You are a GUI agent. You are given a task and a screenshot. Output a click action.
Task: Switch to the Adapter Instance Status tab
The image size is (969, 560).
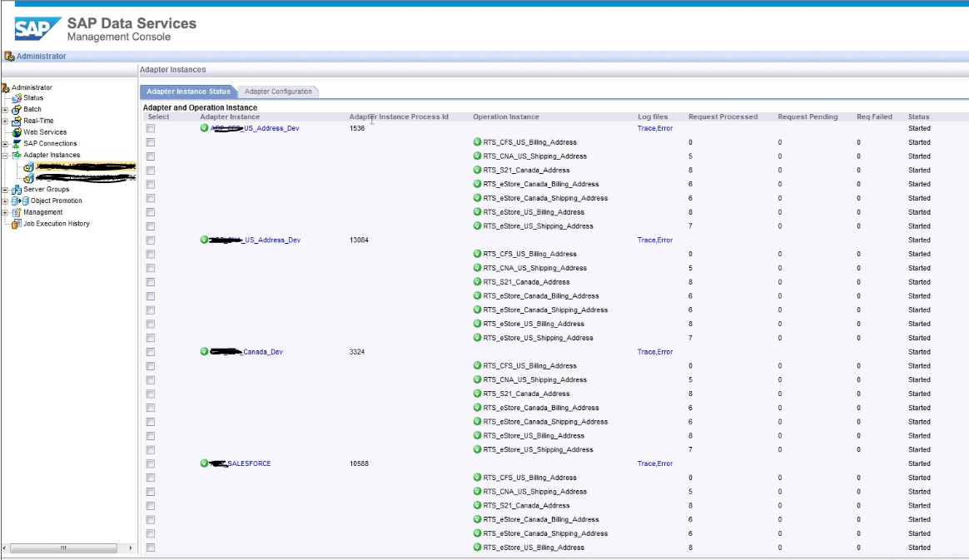pos(188,92)
